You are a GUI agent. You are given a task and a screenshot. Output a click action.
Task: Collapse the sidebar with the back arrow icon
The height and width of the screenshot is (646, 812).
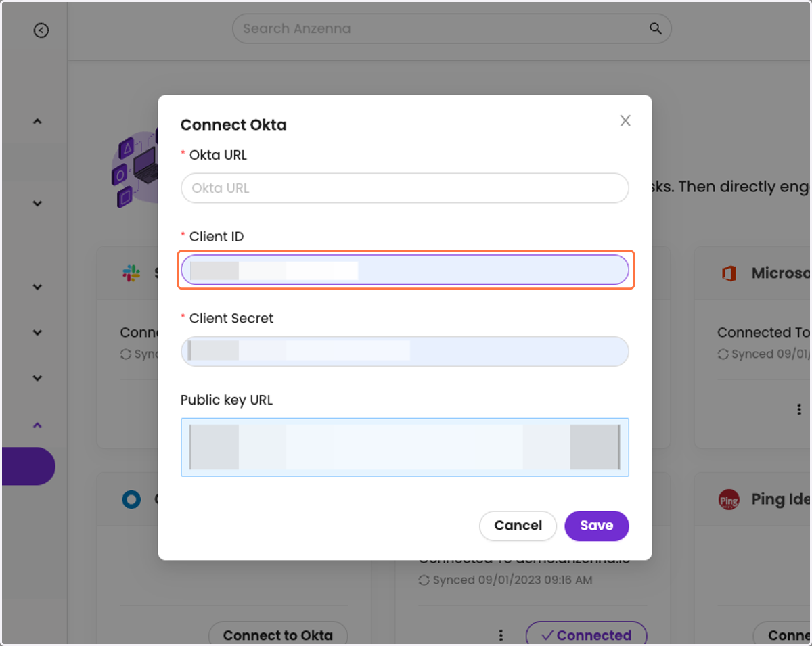pyautogui.click(x=41, y=30)
